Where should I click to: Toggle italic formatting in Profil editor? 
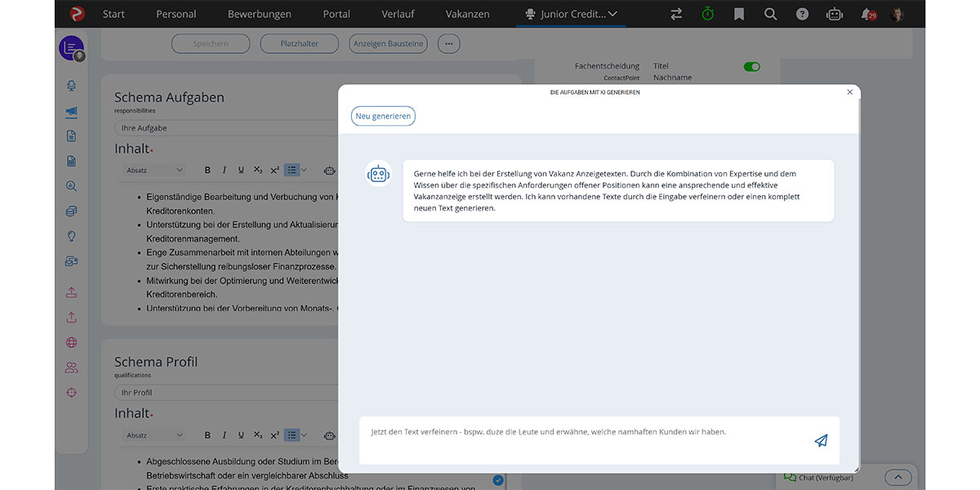tap(225, 435)
